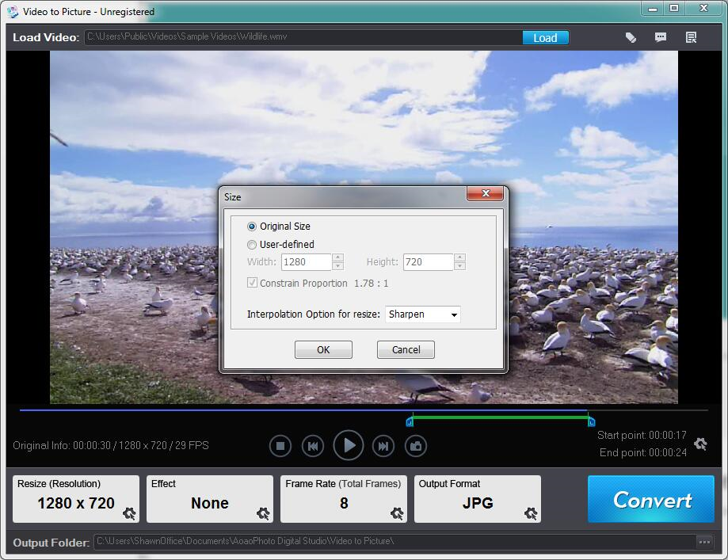This screenshot has width=728, height=560.
Task: Play the loaded Wildlife video
Action: pos(349,446)
